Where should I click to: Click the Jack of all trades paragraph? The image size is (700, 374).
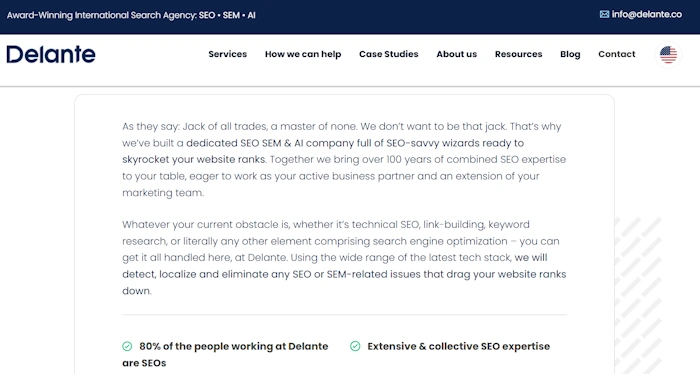pos(344,159)
